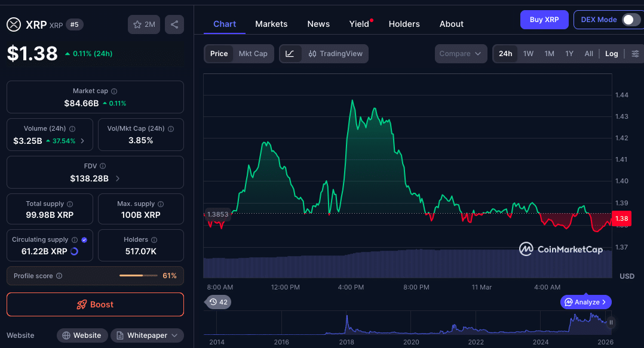Click the 100B XRP max supply value
The image size is (644, 348).
[141, 215]
